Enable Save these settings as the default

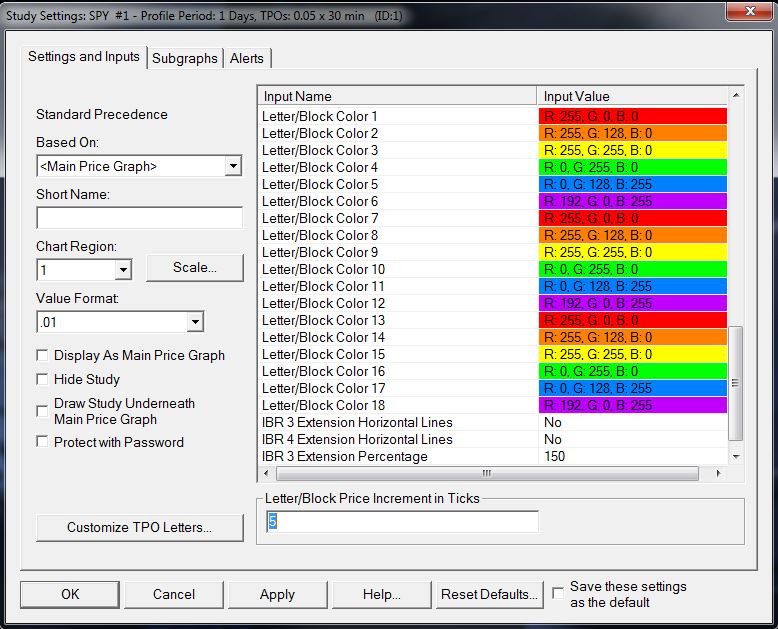pos(558,593)
